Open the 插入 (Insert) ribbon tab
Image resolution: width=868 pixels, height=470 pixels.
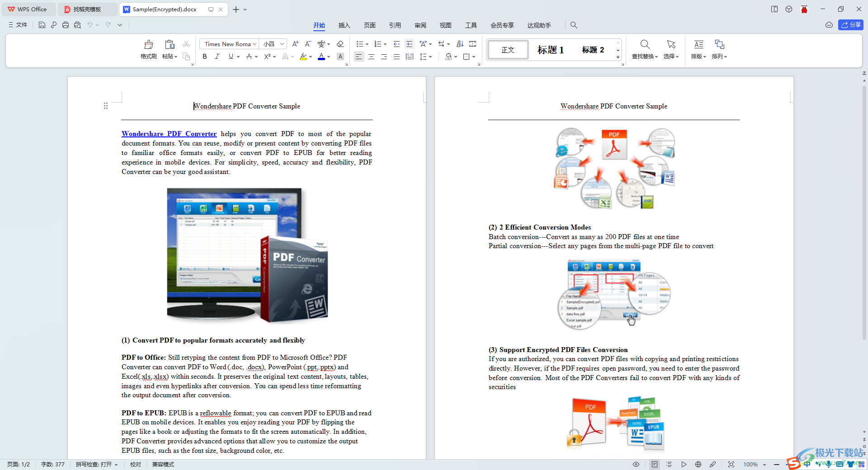coord(344,25)
